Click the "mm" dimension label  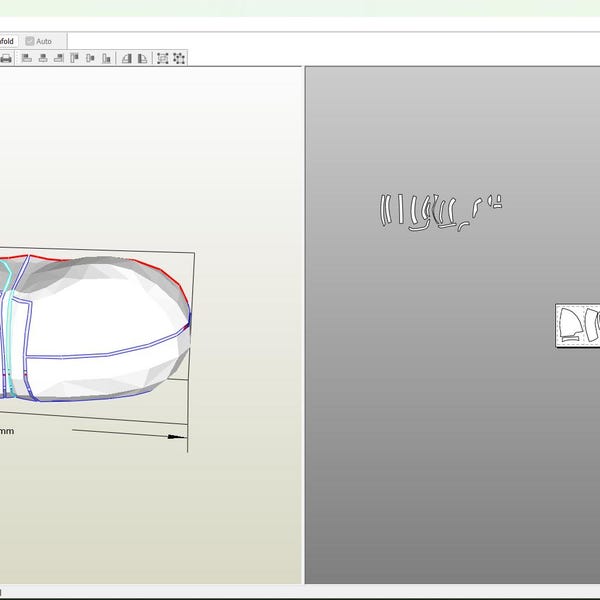[x=7, y=431]
